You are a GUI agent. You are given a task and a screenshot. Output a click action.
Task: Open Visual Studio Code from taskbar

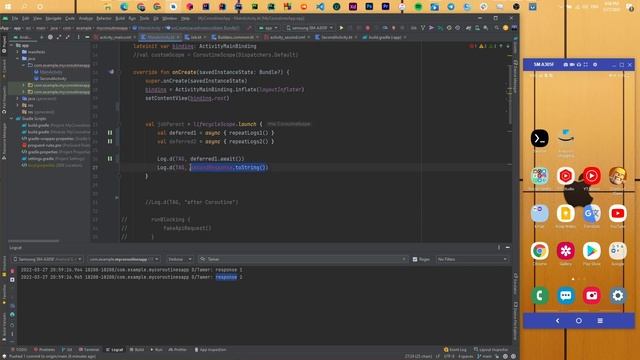click(x=320, y=7)
